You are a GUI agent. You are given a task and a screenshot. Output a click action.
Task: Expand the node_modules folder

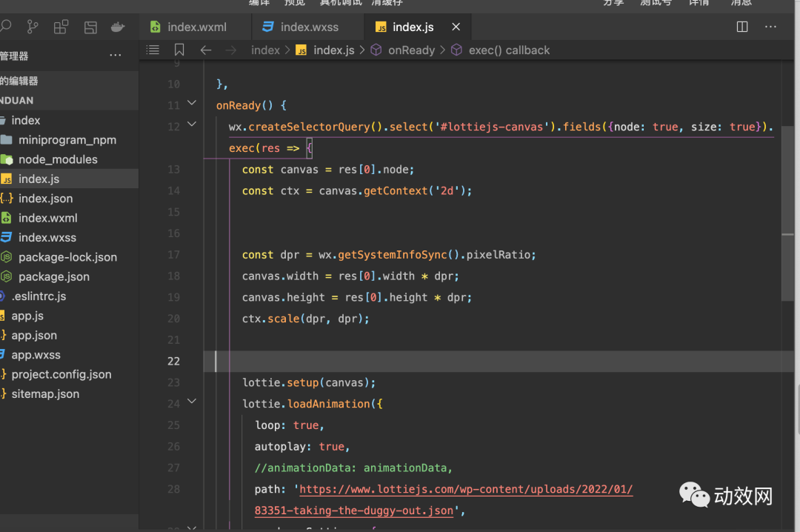69,159
